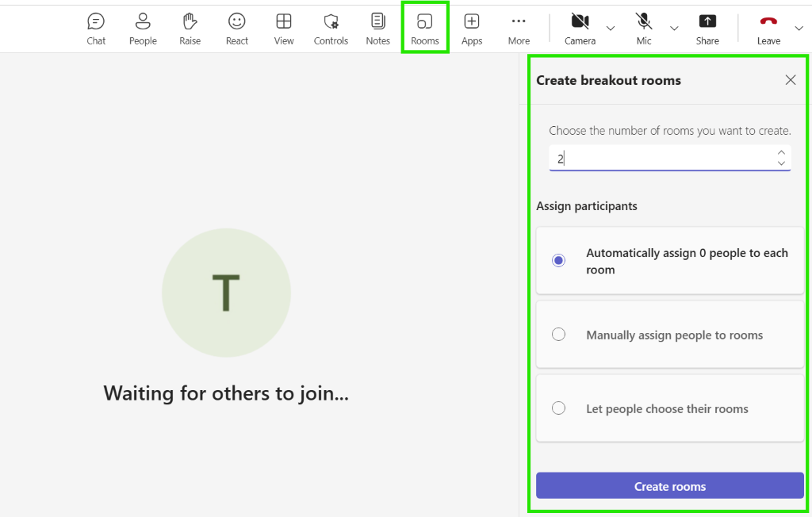The image size is (812, 517).
Task: Click the Create rooms button
Action: 669,486
